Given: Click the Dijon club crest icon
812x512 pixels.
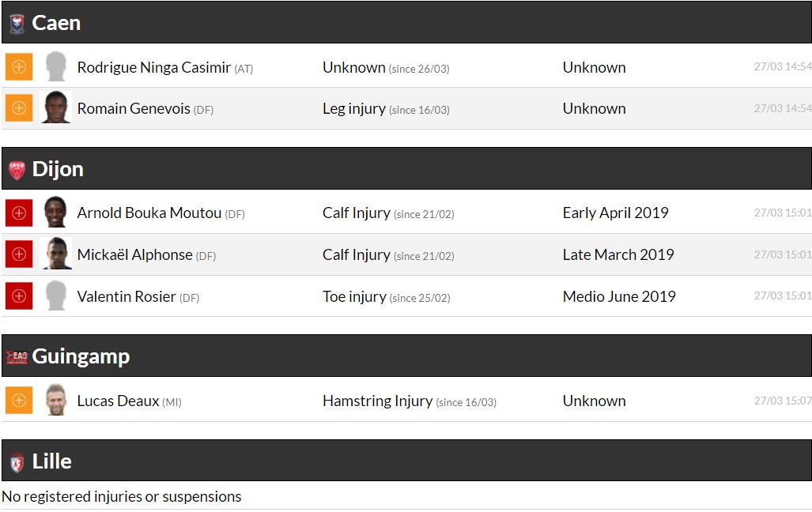Looking at the screenshot, I should point(17,170).
